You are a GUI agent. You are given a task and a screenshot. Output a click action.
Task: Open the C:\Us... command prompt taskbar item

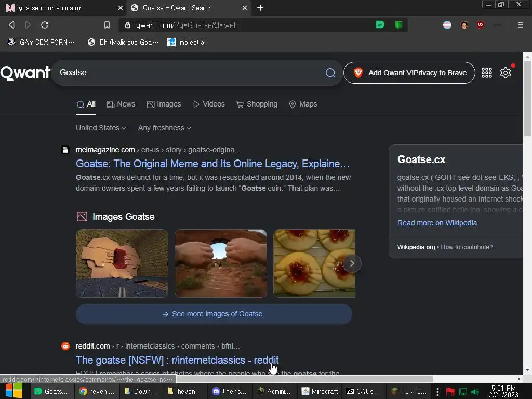pos(364,391)
